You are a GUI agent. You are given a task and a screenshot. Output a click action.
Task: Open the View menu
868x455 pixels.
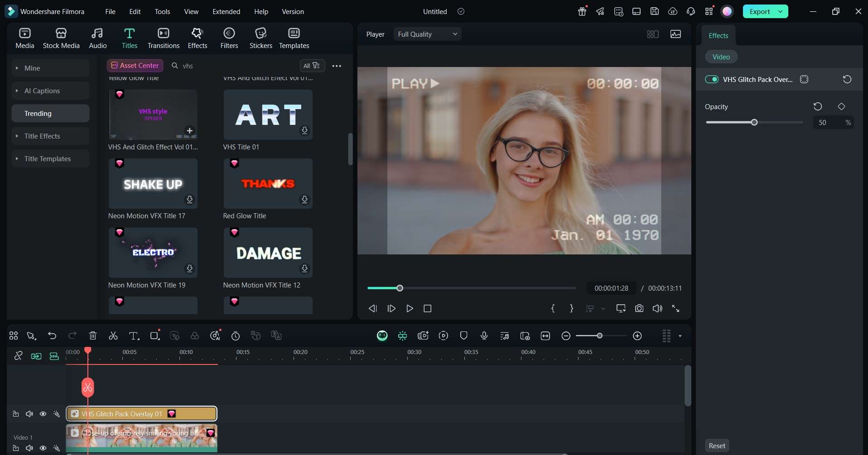[191, 11]
